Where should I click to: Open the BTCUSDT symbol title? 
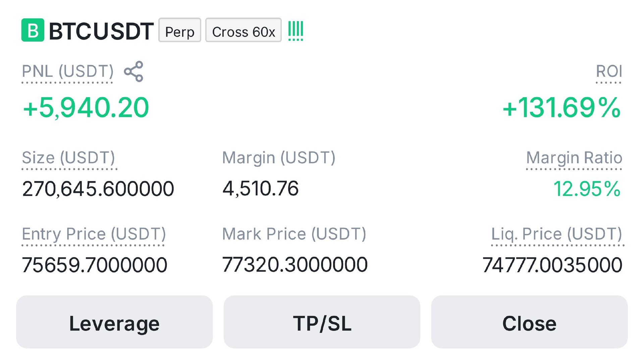click(101, 31)
